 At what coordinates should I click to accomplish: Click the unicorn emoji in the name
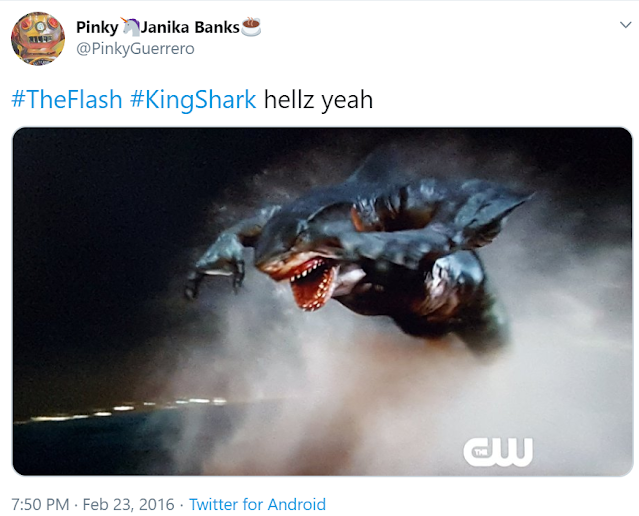tap(130, 27)
